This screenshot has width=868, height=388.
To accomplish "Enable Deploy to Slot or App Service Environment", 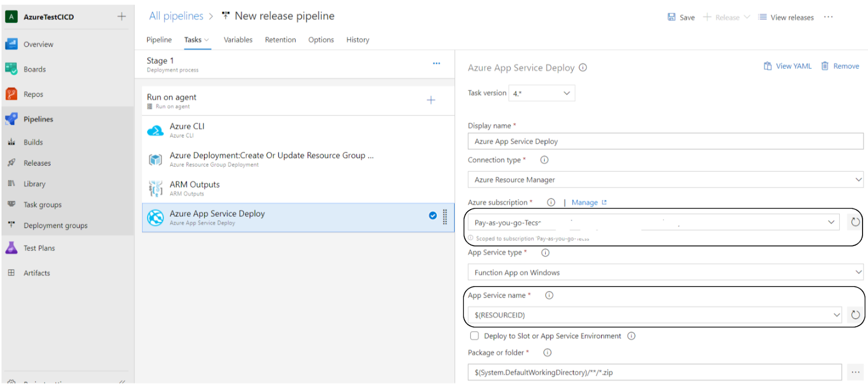I will 475,336.
